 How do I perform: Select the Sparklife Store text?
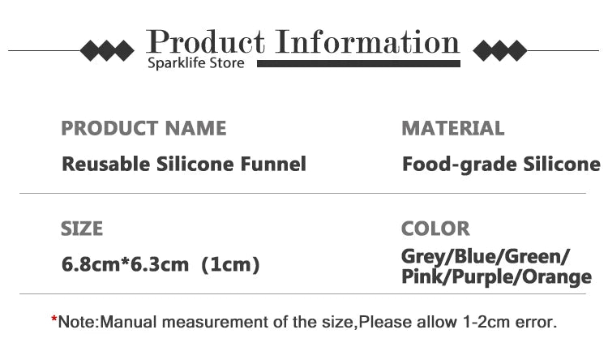(x=196, y=62)
